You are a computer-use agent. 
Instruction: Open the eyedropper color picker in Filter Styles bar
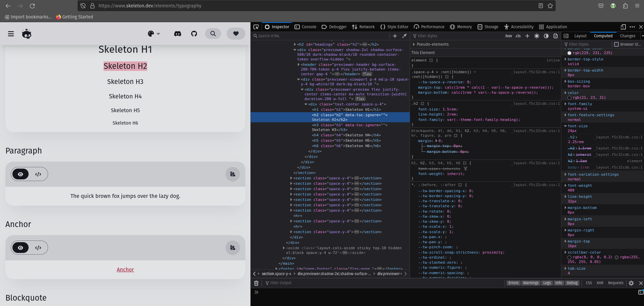coord(404,36)
